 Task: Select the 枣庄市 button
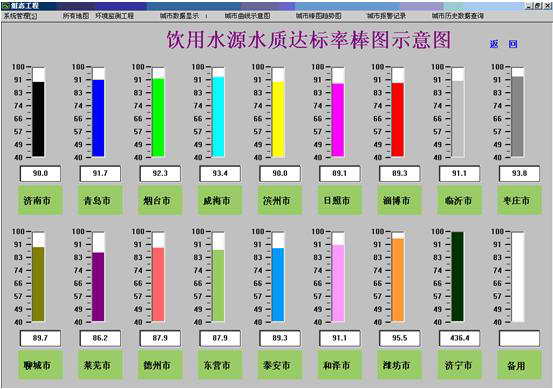coord(519,201)
